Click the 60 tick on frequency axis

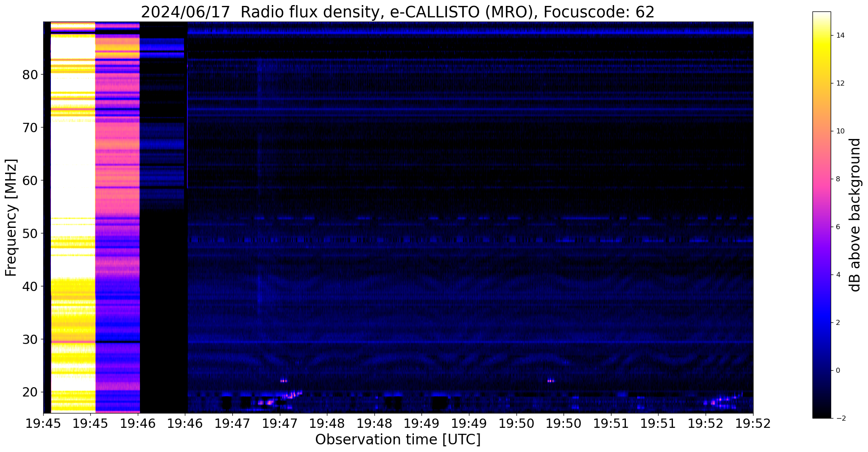coord(30,180)
